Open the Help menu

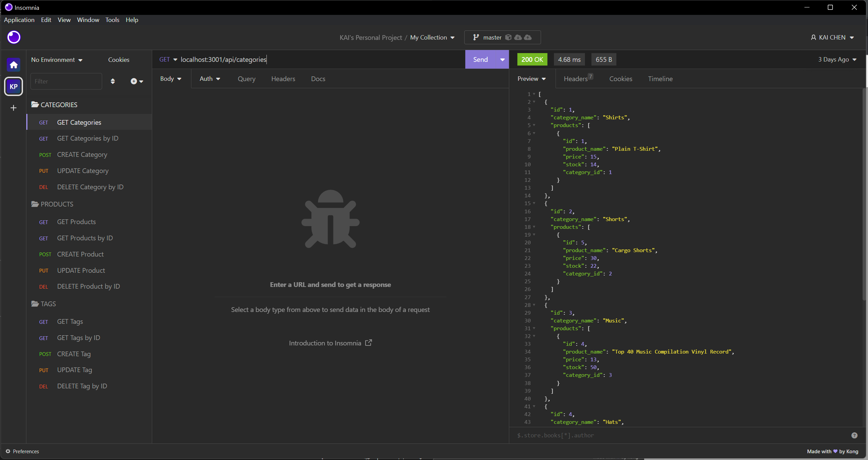point(132,20)
